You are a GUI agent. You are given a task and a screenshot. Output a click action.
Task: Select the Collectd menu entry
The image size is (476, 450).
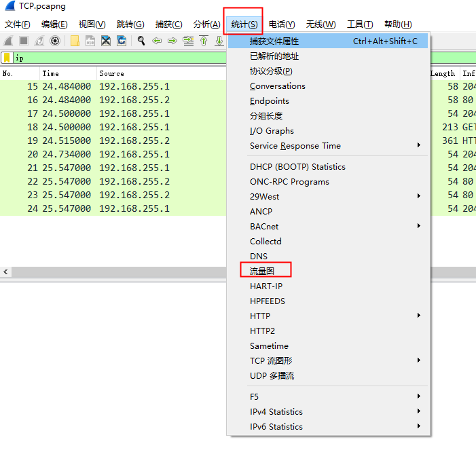328,241
